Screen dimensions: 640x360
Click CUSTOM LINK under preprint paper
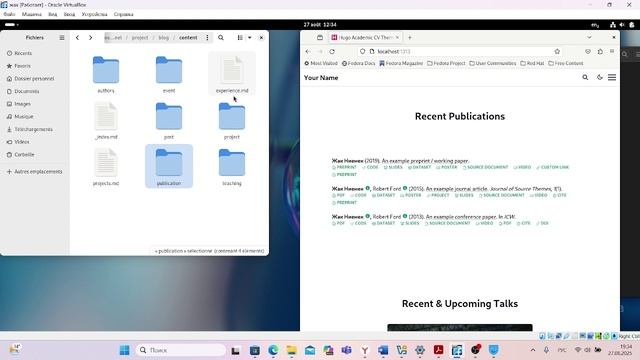coord(553,167)
